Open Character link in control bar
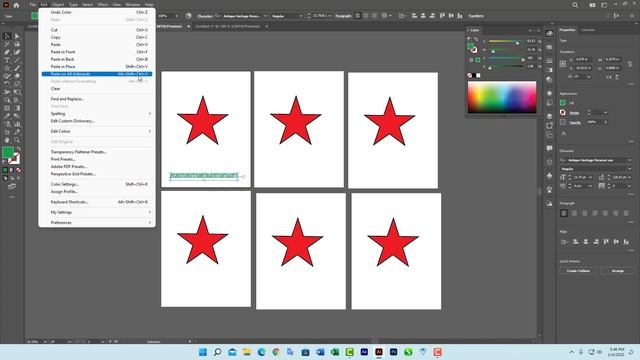The height and width of the screenshot is (360, 640). tap(205, 16)
